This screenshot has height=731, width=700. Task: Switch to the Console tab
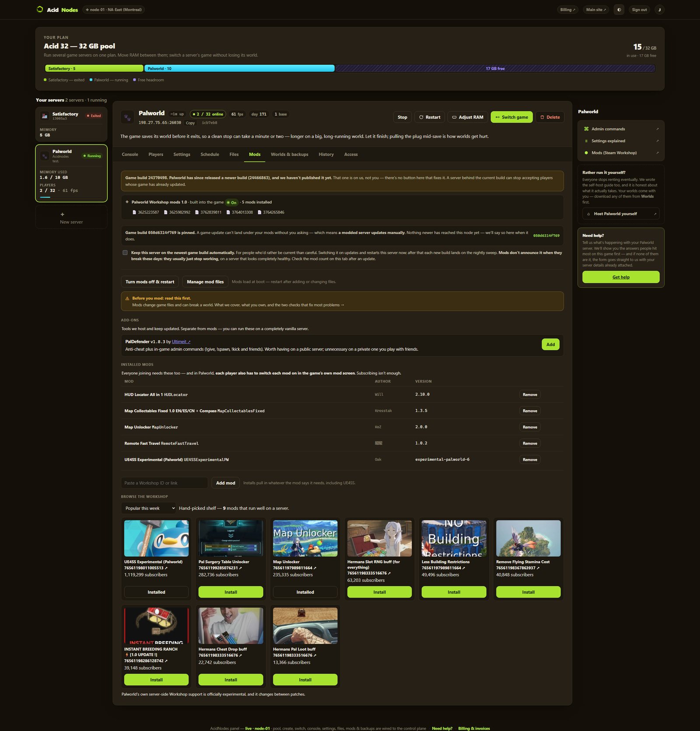point(130,155)
